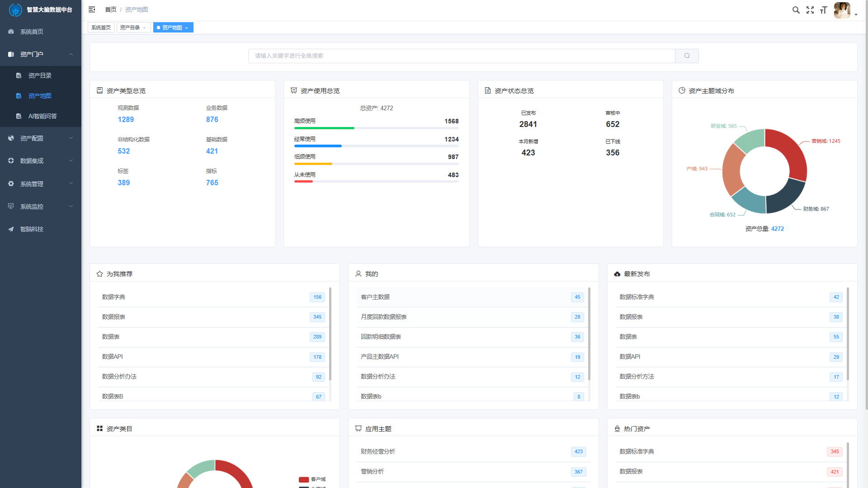
Task: Expand the 数据集成 sidebar menu
Action: pyautogui.click(x=71, y=161)
